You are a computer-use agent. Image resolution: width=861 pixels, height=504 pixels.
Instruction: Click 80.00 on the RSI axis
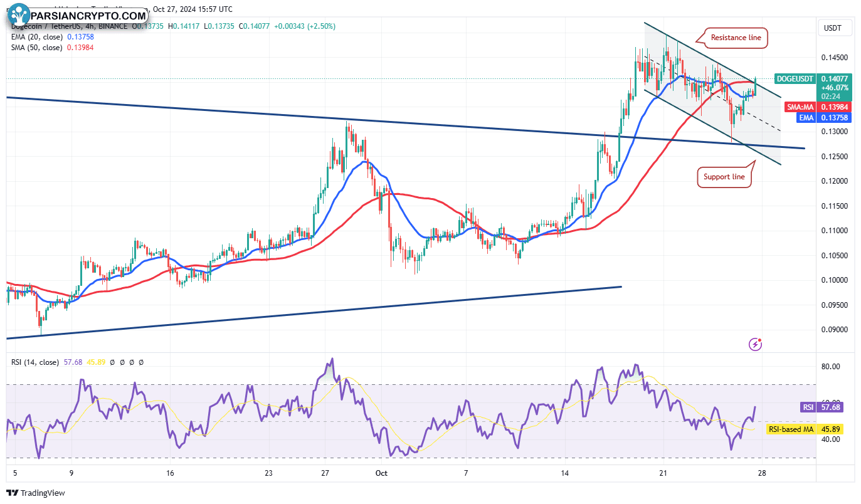click(x=831, y=367)
